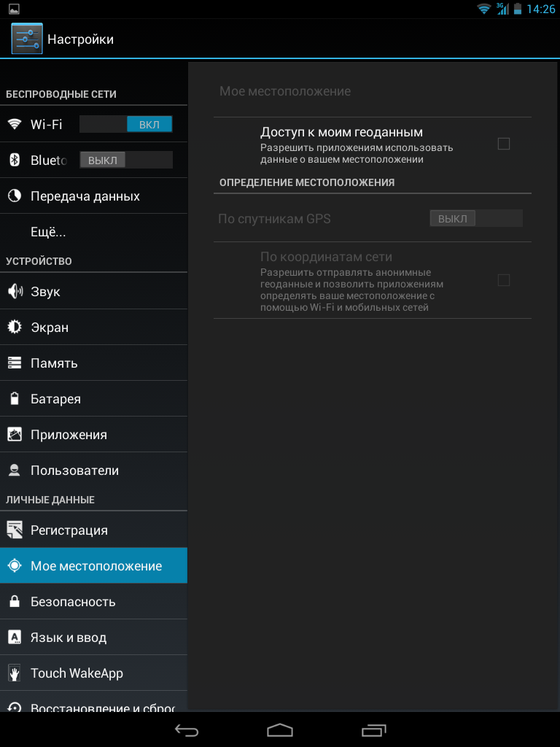The width and height of the screenshot is (560, 747).
Task: Open Touch WakeApp via hand icon
Action: click(15, 673)
